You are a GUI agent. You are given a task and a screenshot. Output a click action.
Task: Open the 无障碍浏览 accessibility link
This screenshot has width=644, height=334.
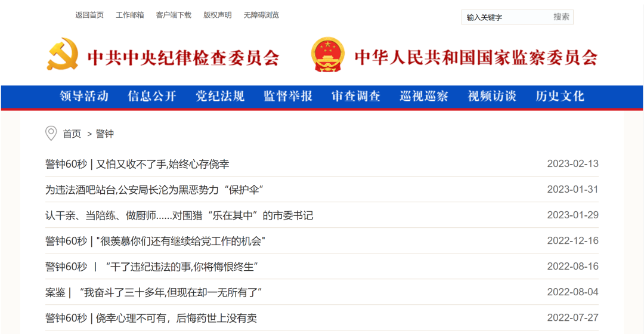pos(261,15)
